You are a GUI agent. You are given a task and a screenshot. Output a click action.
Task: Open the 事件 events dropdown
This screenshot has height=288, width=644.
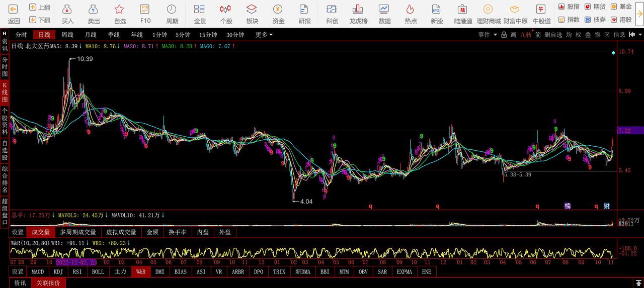point(487,35)
